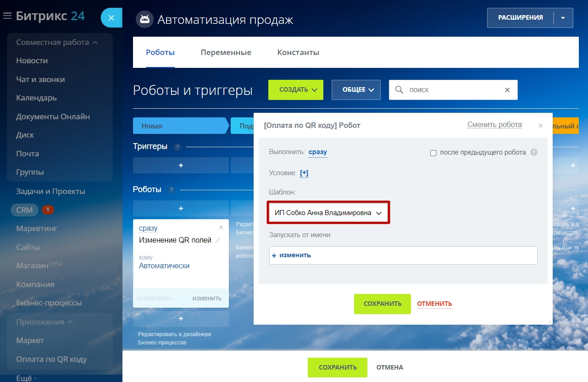Click the bottom page СОХРАНИТЬ button
Screen dimensions: 588x382
click(338, 367)
